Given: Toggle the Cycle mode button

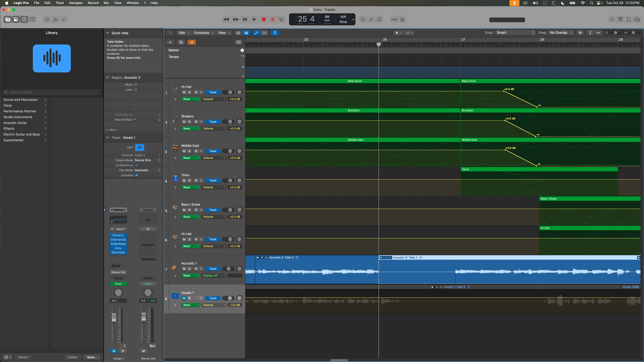Looking at the screenshot, I should click(x=281, y=19).
